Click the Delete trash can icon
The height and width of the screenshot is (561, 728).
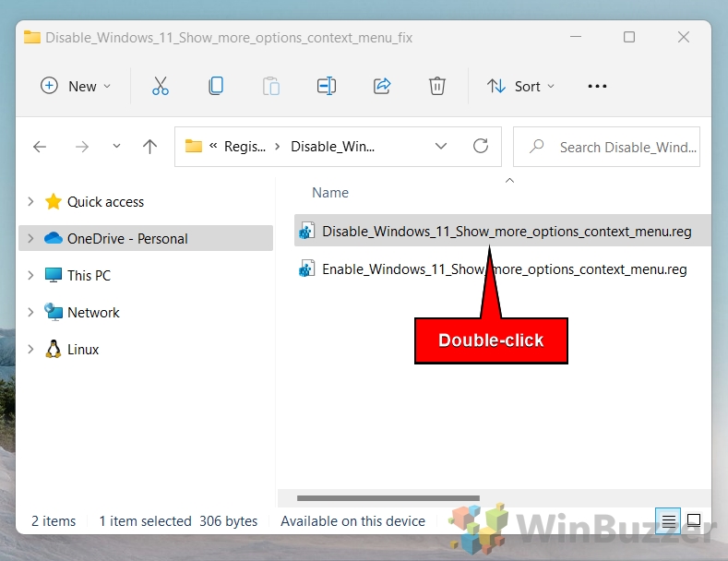(437, 87)
